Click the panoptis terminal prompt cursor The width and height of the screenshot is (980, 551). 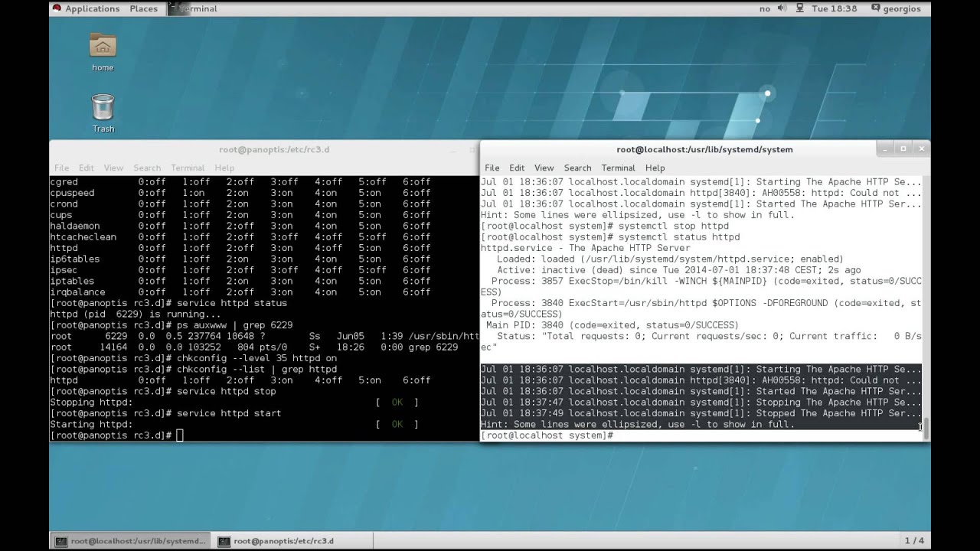[x=180, y=435]
